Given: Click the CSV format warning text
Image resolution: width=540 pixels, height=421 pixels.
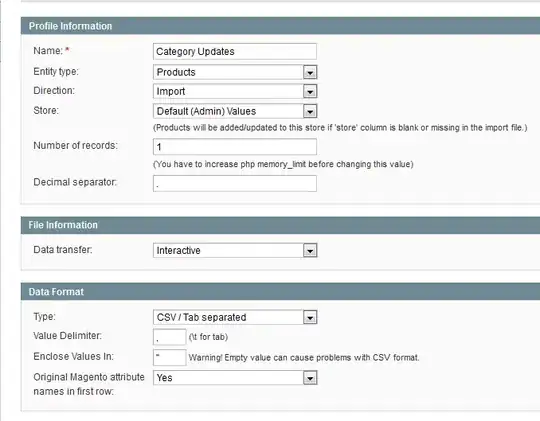Looking at the screenshot, I should point(304,358).
